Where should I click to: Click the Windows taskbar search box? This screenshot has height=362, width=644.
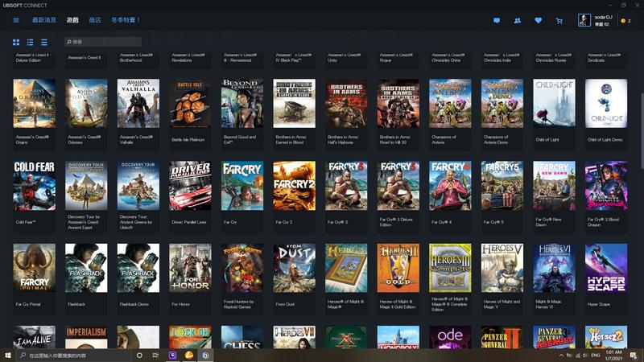[x=74, y=355]
